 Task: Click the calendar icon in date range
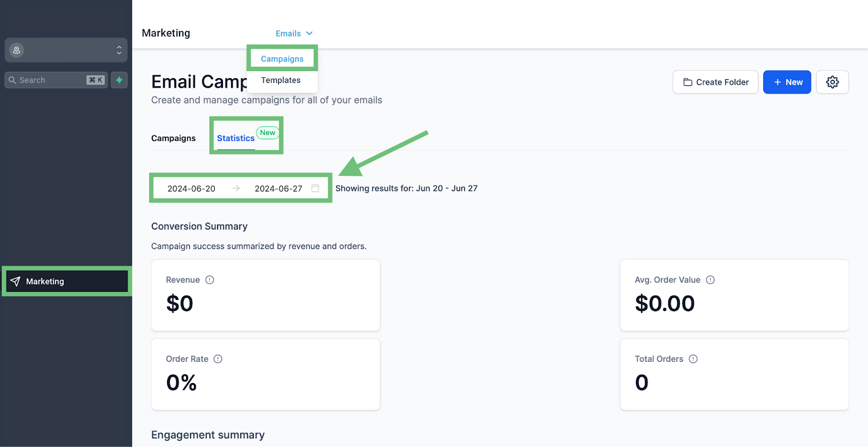click(315, 188)
